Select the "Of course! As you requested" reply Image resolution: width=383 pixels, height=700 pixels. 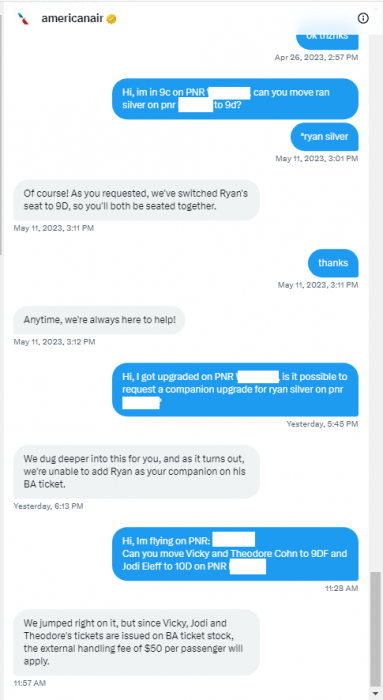click(x=136, y=200)
